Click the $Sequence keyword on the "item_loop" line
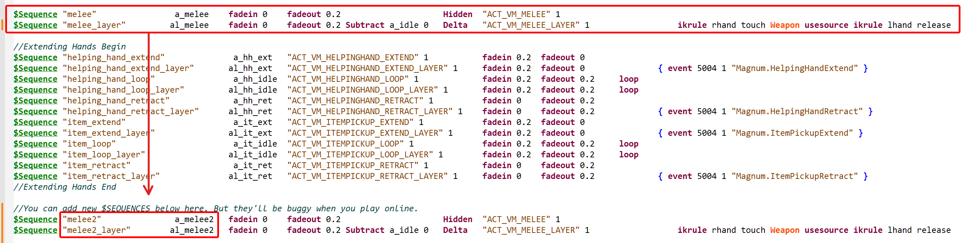980x243 pixels. [x=35, y=144]
